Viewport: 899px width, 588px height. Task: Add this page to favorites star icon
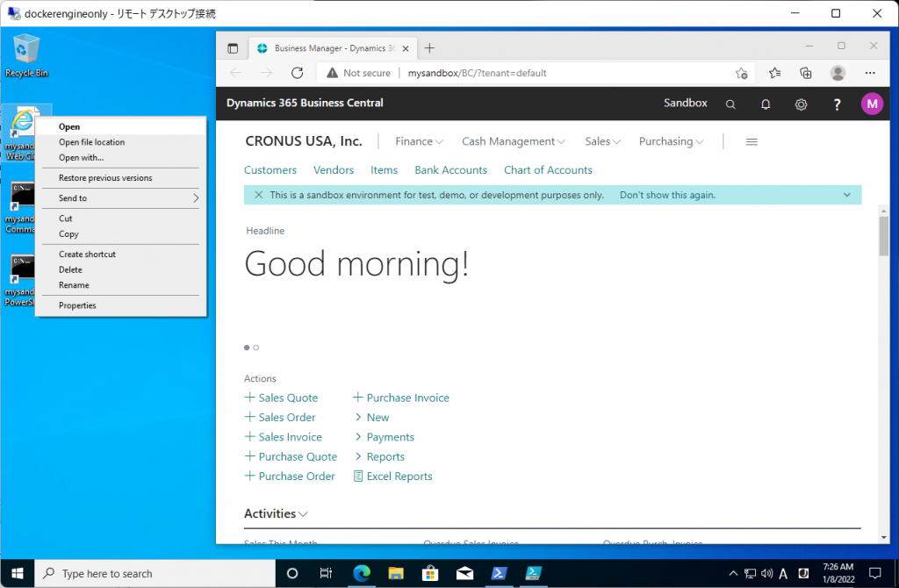tap(741, 73)
